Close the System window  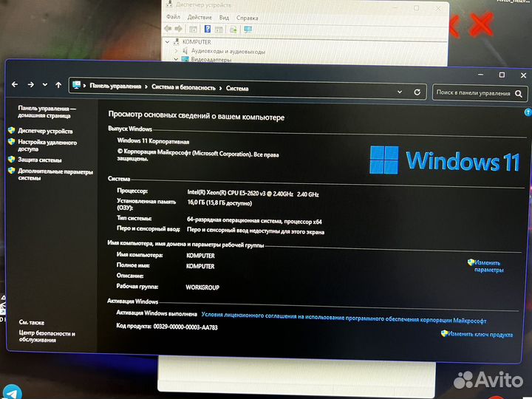[524, 75]
